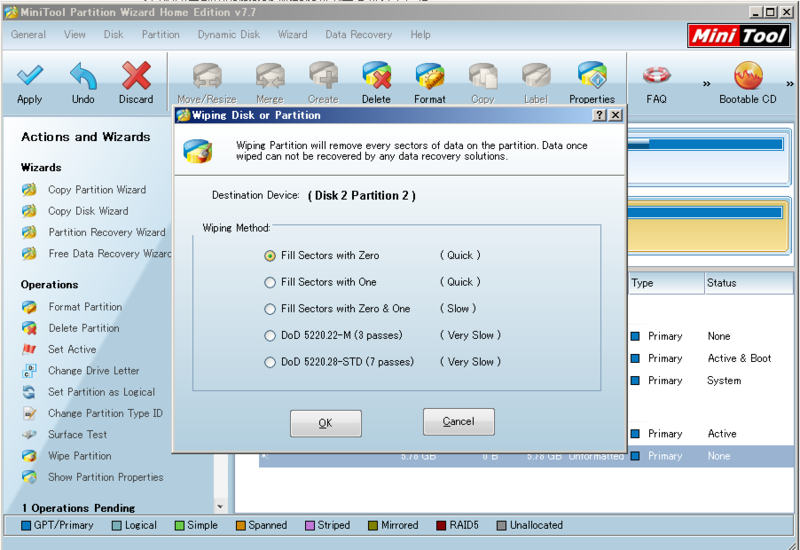Click the Delete partition toolbar icon
800x550 pixels.
[x=377, y=76]
